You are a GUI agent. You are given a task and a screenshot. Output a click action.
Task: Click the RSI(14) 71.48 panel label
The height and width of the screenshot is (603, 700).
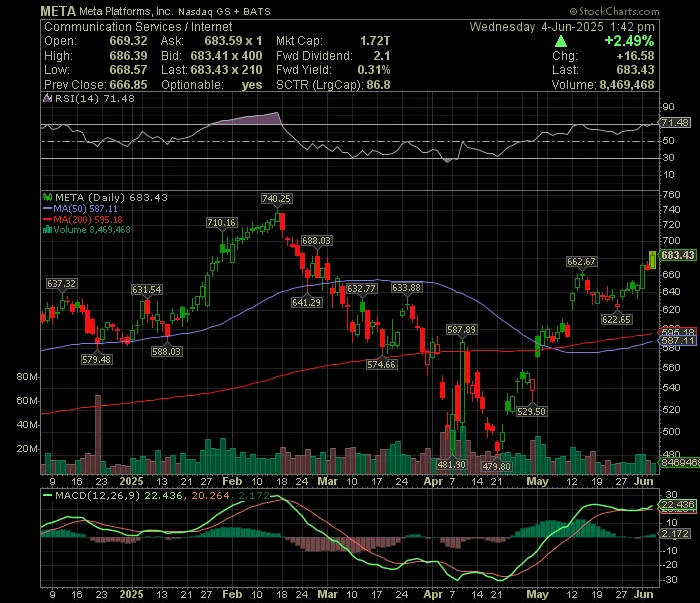pyautogui.click(x=94, y=98)
